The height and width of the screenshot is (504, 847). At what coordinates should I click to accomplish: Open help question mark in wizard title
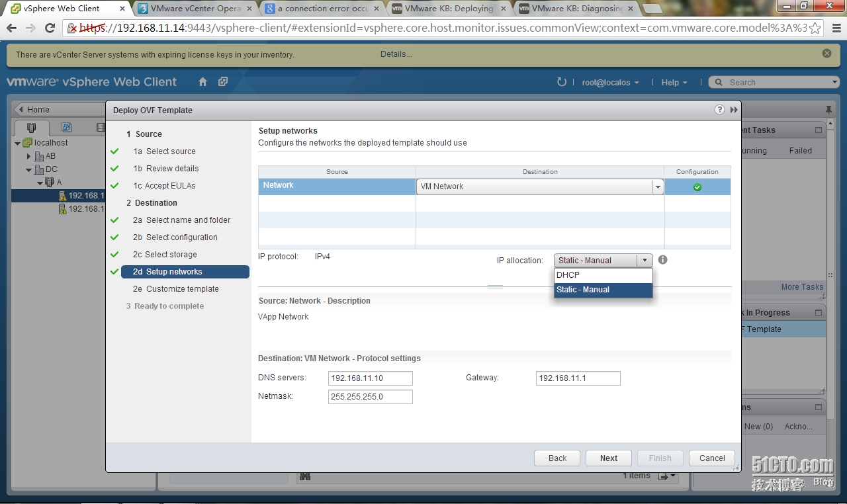720,110
